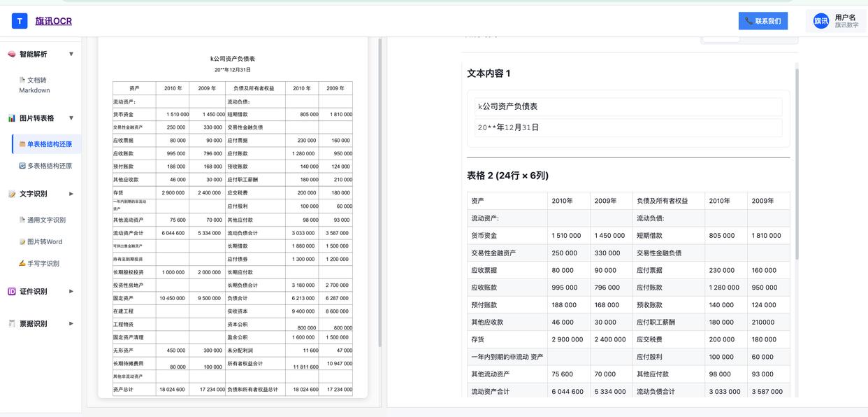Click the 流动负债合计 result cell
The height and width of the screenshot is (417, 868).
click(669, 392)
